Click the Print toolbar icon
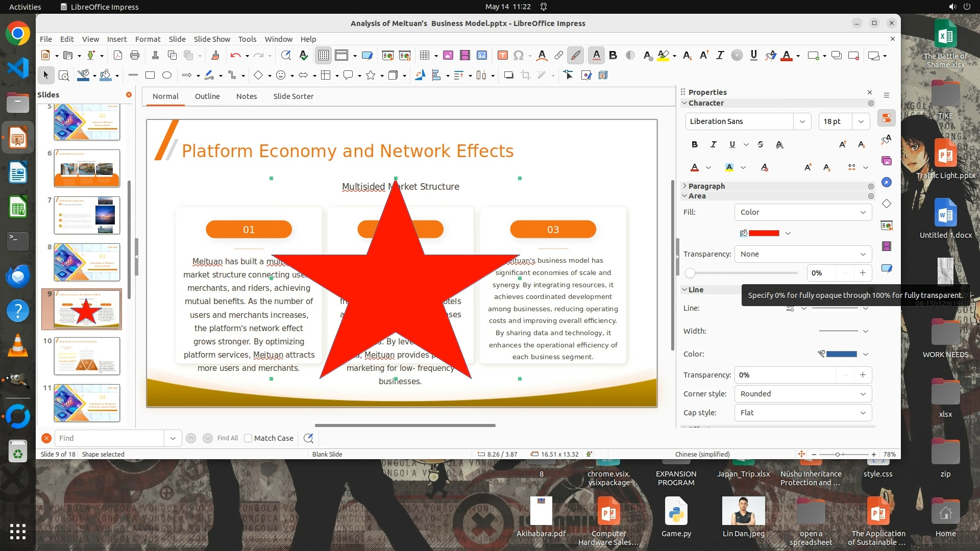The height and width of the screenshot is (551, 980). 135,56
